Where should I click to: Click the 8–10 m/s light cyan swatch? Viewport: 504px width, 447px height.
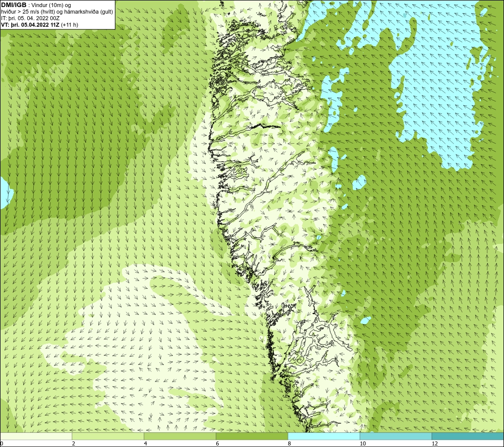(x=324, y=436)
